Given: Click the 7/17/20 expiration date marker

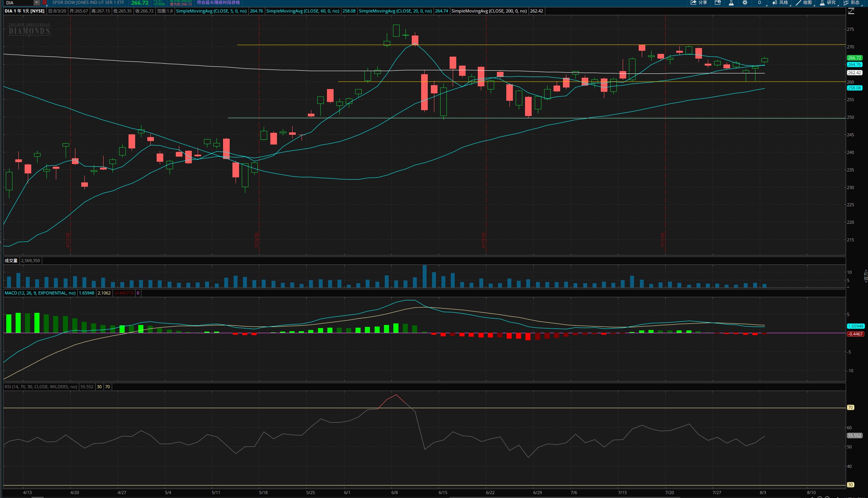Looking at the screenshot, I should click(x=663, y=240).
